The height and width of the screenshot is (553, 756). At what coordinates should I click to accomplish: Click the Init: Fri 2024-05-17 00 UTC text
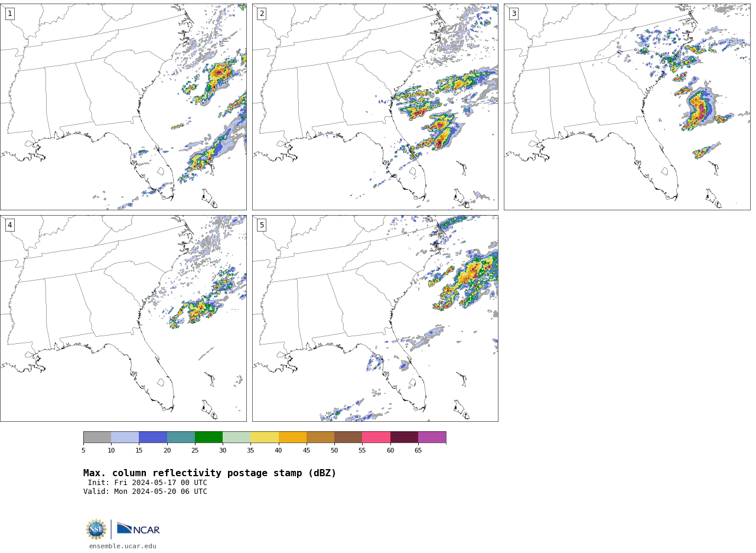pyautogui.click(x=148, y=483)
